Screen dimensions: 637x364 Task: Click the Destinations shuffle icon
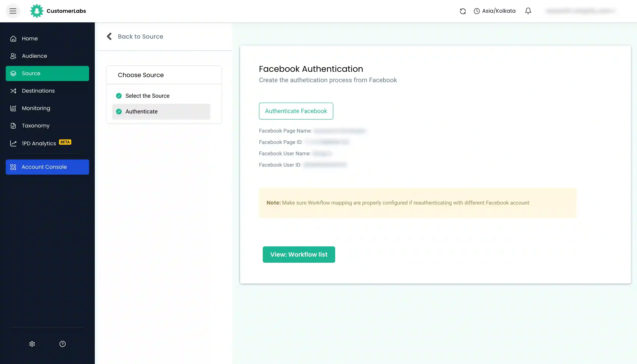coord(13,91)
